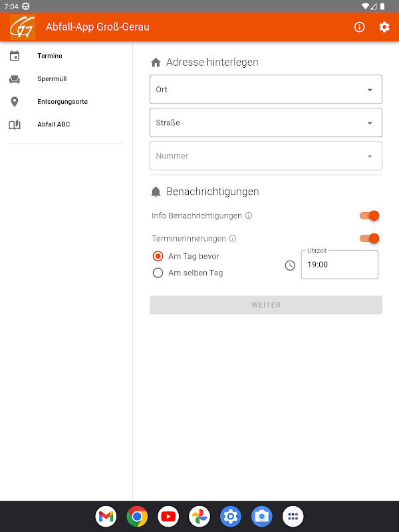Viewport: 399px width, 532px height.
Task: Edit the Uhrzeit time field 19:00
Action: coord(340,265)
